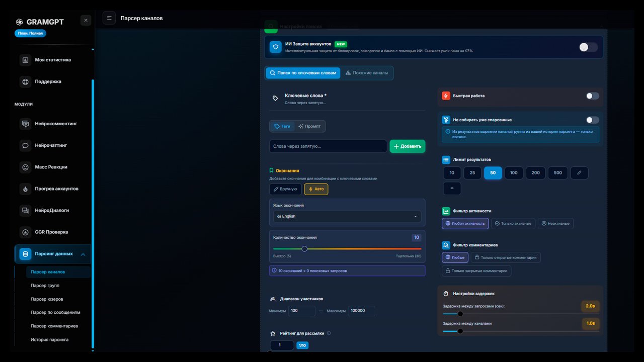The image size is (644, 362).
Task: Click the Не собирать уже спарсенные filter icon
Action: pyautogui.click(x=446, y=120)
